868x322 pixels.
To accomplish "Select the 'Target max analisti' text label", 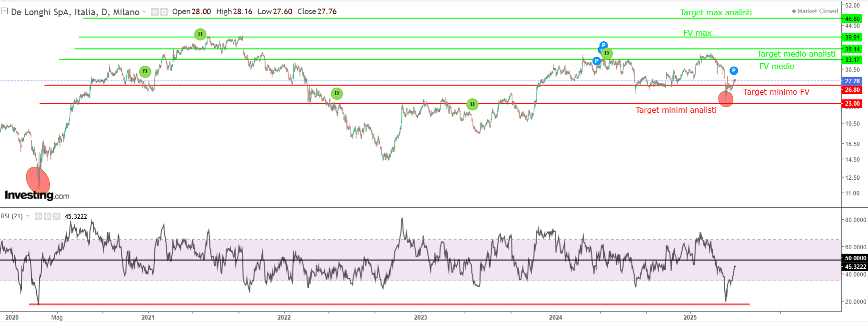I will point(716,12).
